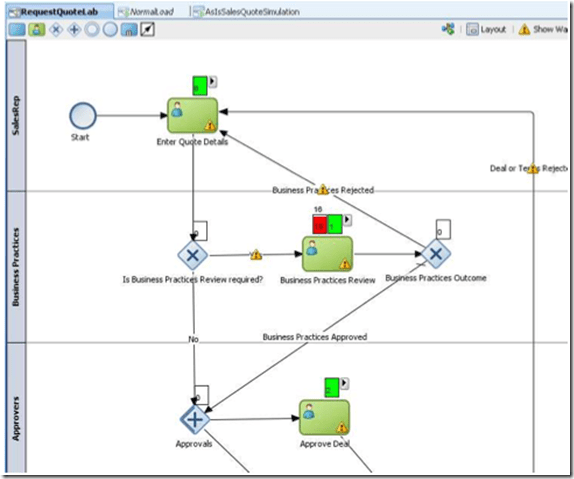
Task: Click green bar above Business Practices Review
Action: click(335, 224)
